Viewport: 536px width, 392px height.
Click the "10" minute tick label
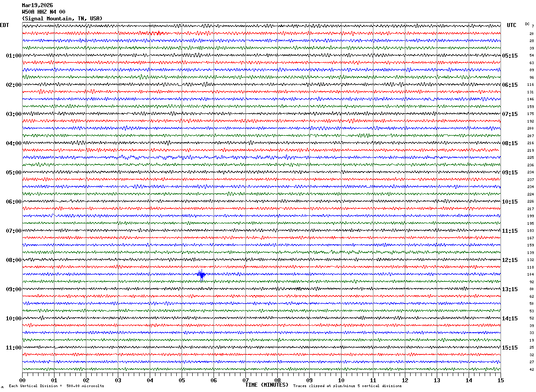341,380
